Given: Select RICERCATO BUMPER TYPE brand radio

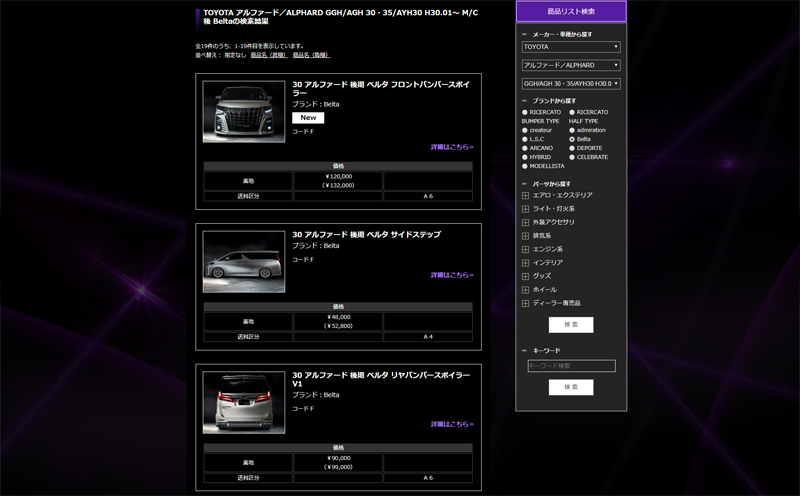Looking at the screenshot, I should pyautogui.click(x=524, y=112).
